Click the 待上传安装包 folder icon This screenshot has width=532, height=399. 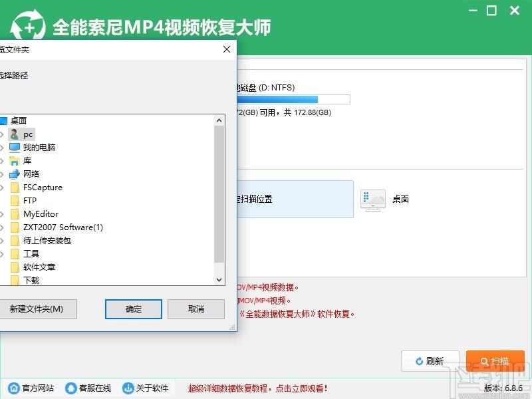point(15,241)
